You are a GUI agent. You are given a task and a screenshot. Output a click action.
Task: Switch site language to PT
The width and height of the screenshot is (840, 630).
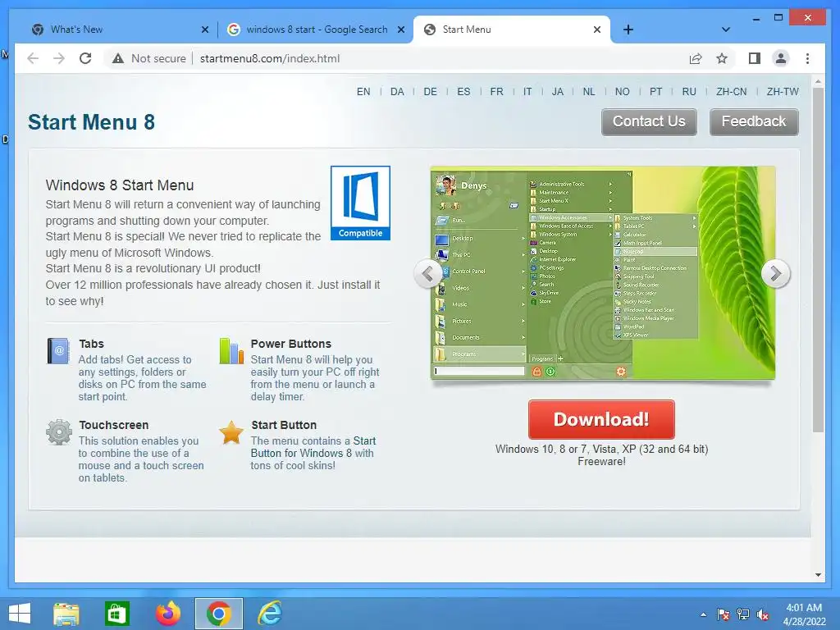coord(655,92)
